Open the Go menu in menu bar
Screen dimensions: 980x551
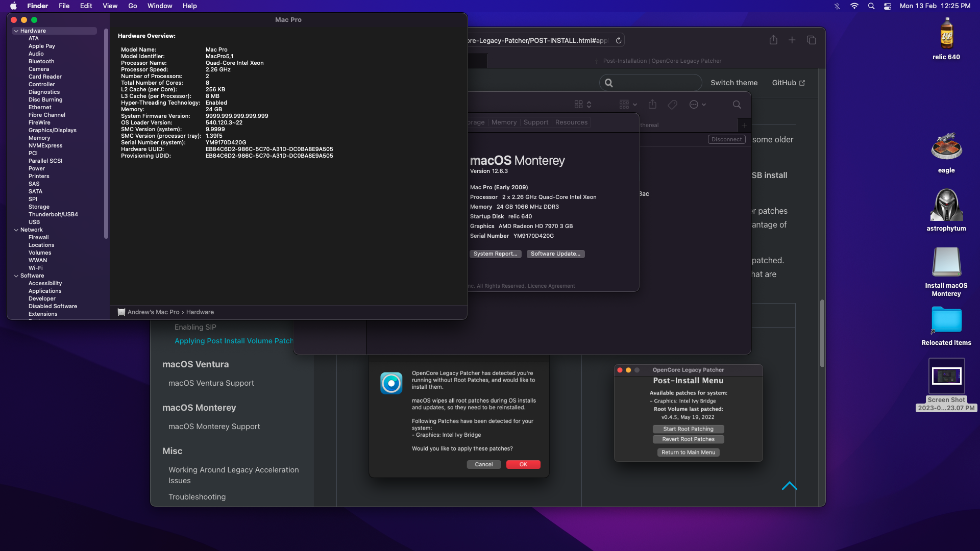pyautogui.click(x=133, y=6)
